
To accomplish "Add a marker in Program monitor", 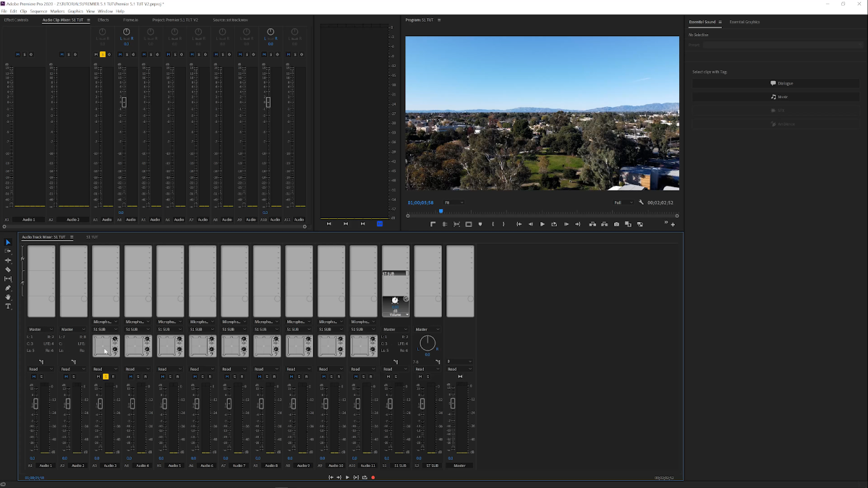I will point(480,224).
